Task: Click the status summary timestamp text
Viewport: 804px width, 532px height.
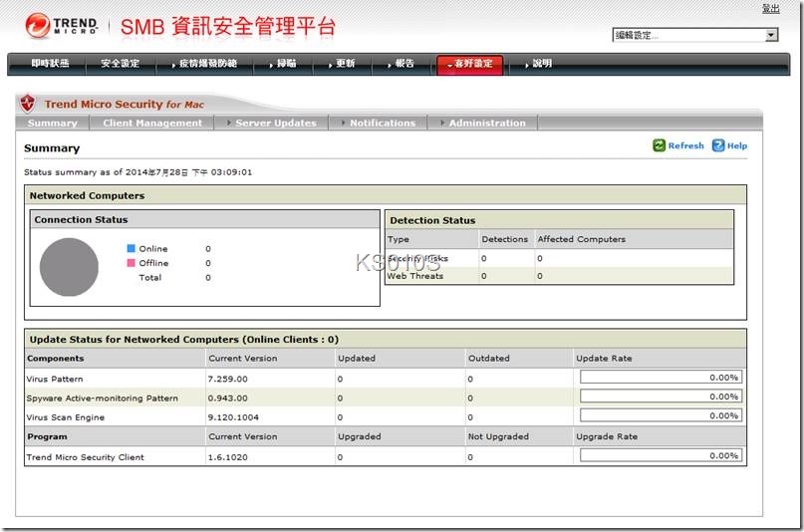Action: point(137,172)
